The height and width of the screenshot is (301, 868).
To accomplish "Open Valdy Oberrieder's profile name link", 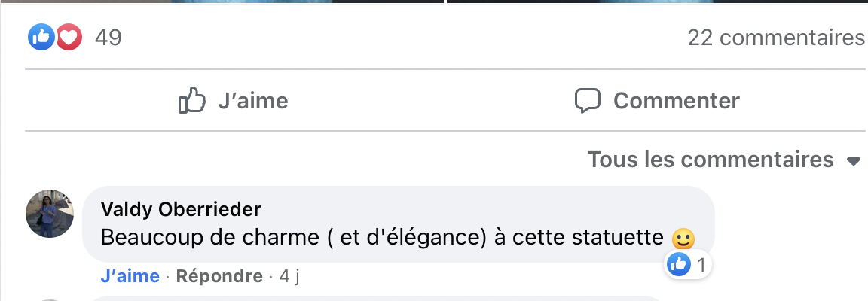I will [x=181, y=208].
